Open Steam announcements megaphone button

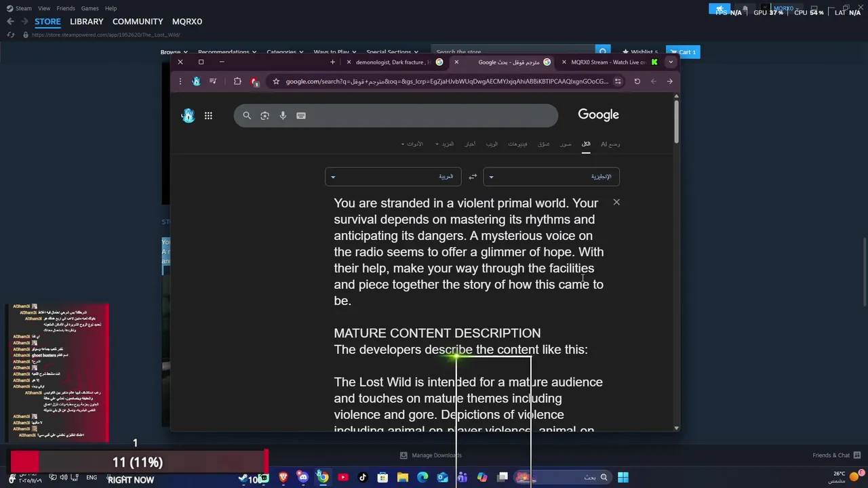tap(719, 9)
